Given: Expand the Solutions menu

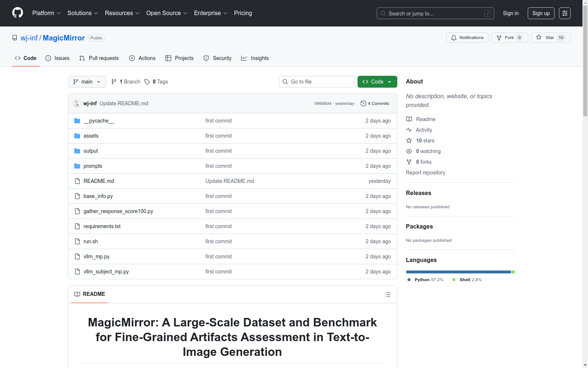Looking at the screenshot, I should click(x=83, y=13).
